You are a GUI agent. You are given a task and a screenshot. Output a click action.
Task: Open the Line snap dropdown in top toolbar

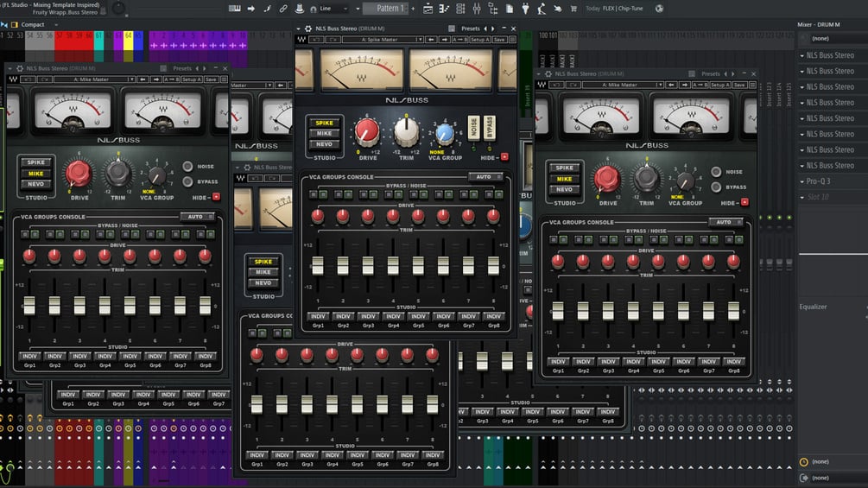pos(333,9)
